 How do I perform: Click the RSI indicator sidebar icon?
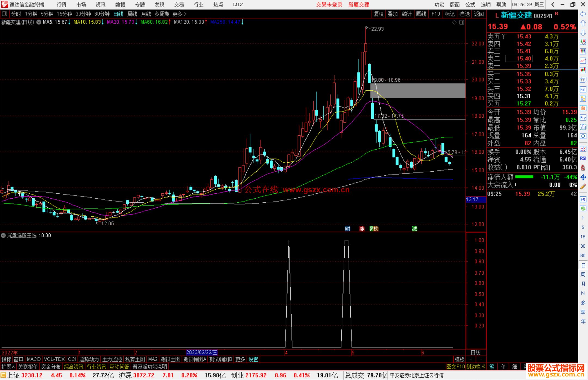tap(583, 158)
